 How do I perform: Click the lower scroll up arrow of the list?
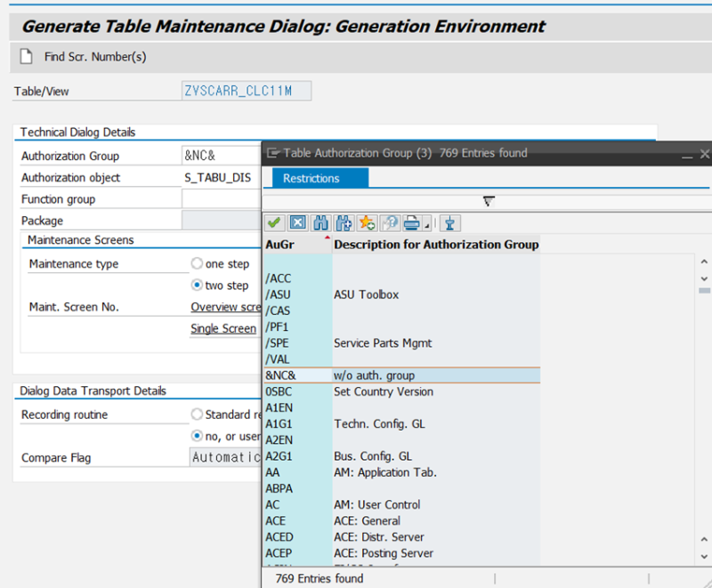(x=704, y=539)
